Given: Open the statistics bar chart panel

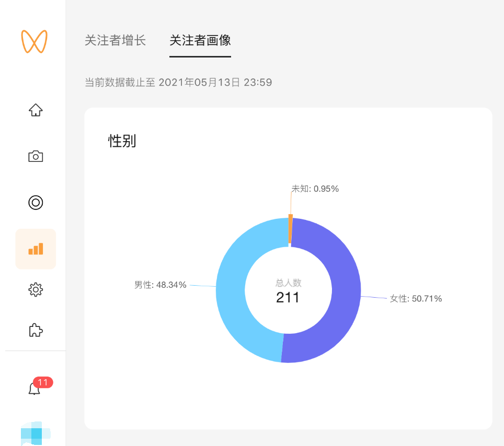Looking at the screenshot, I should point(35,249).
